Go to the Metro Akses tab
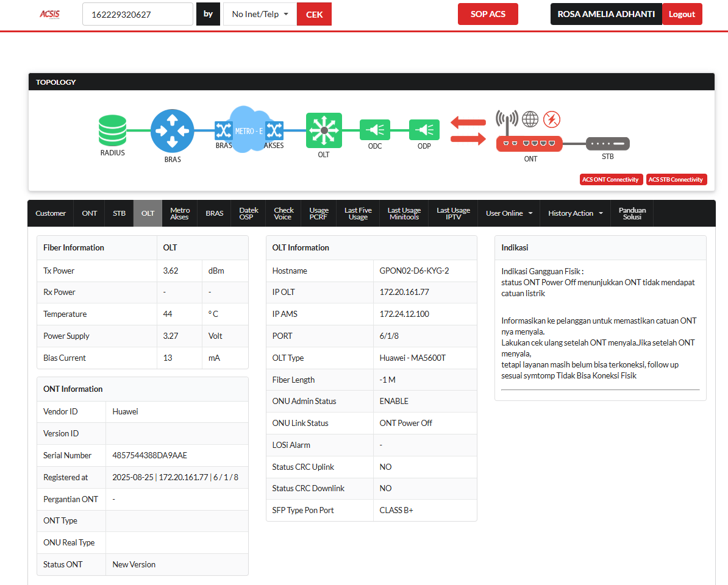Screen dimensions: 728x585 click(180, 213)
